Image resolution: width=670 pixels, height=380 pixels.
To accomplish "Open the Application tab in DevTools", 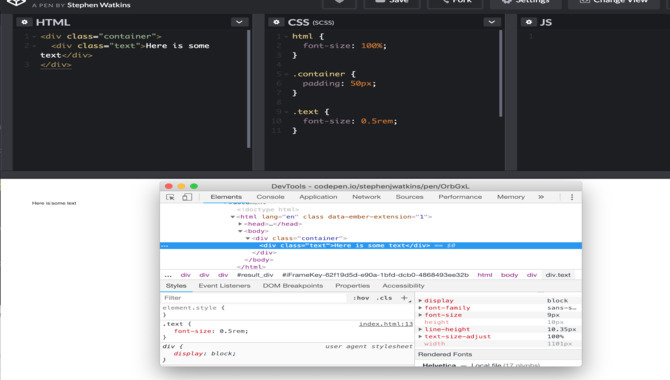I will coord(318,197).
